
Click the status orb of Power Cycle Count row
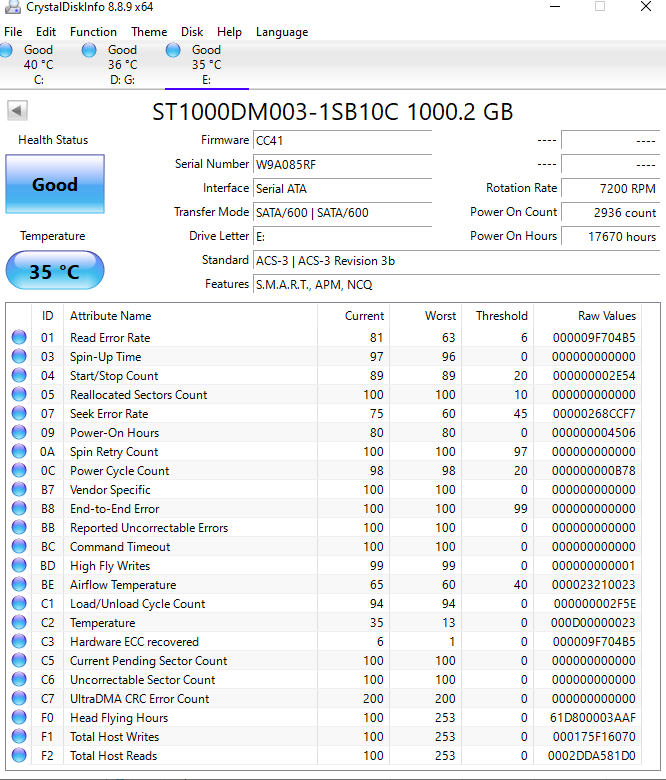(19, 470)
